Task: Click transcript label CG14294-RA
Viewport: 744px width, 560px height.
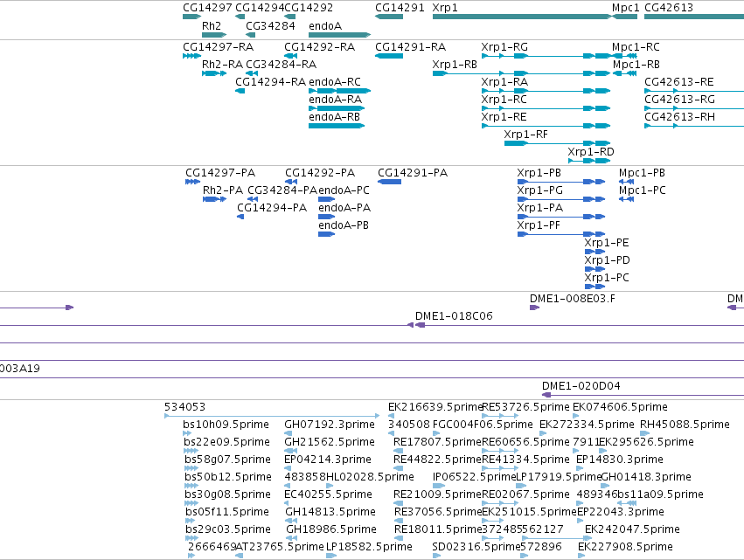Action: coord(270,82)
